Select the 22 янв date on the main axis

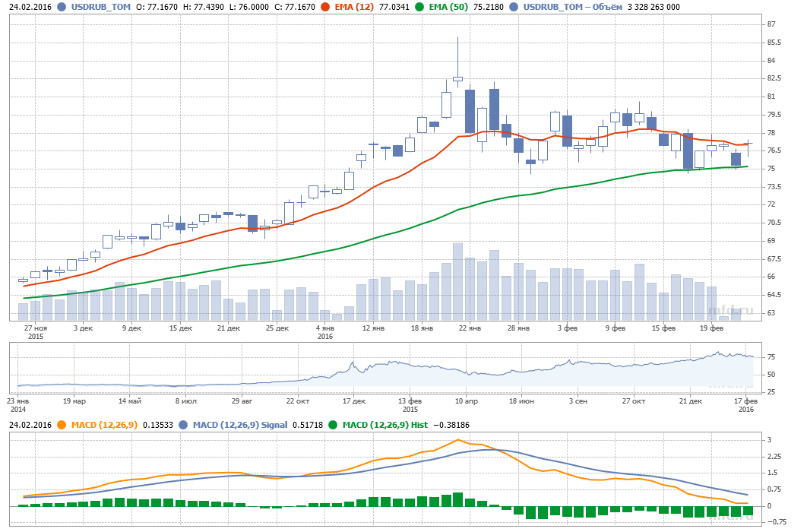[470, 328]
